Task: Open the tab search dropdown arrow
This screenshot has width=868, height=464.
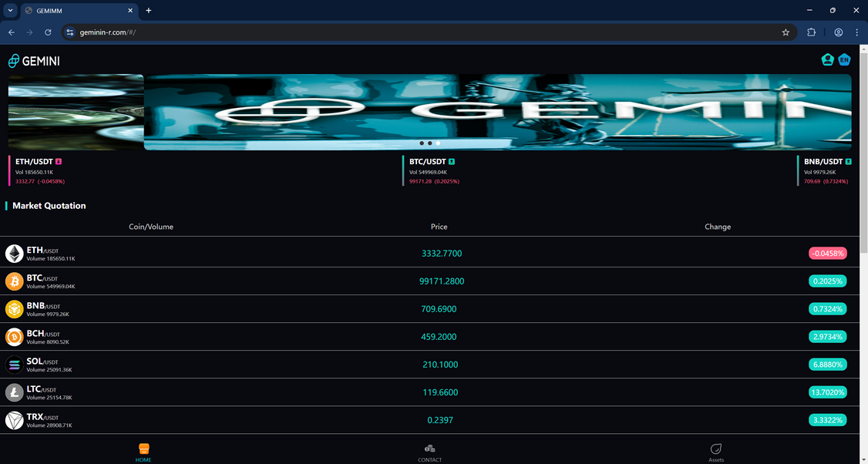Action: click(10, 11)
